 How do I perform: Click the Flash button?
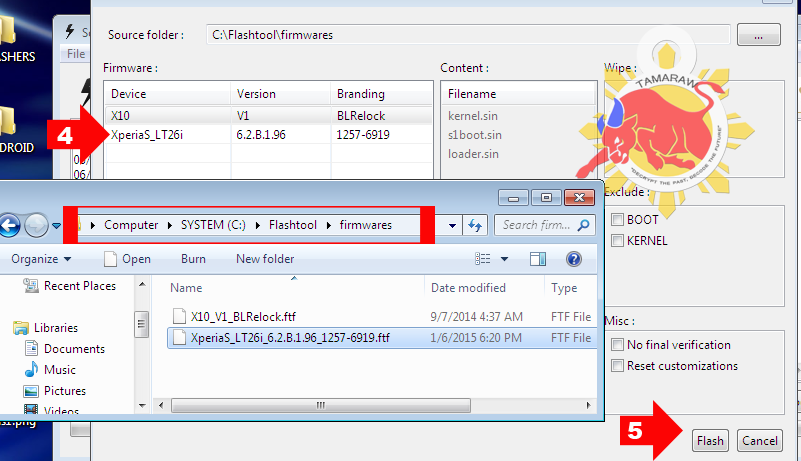click(x=710, y=441)
